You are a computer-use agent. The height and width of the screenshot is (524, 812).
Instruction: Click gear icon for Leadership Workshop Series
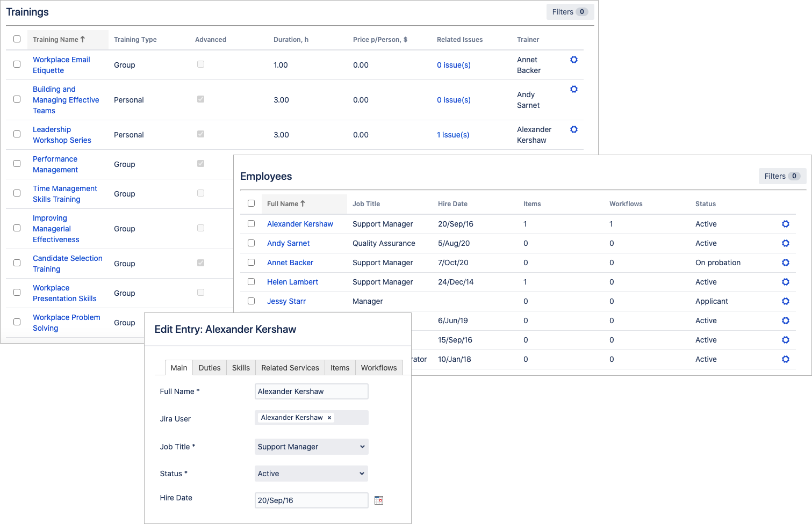(573, 129)
